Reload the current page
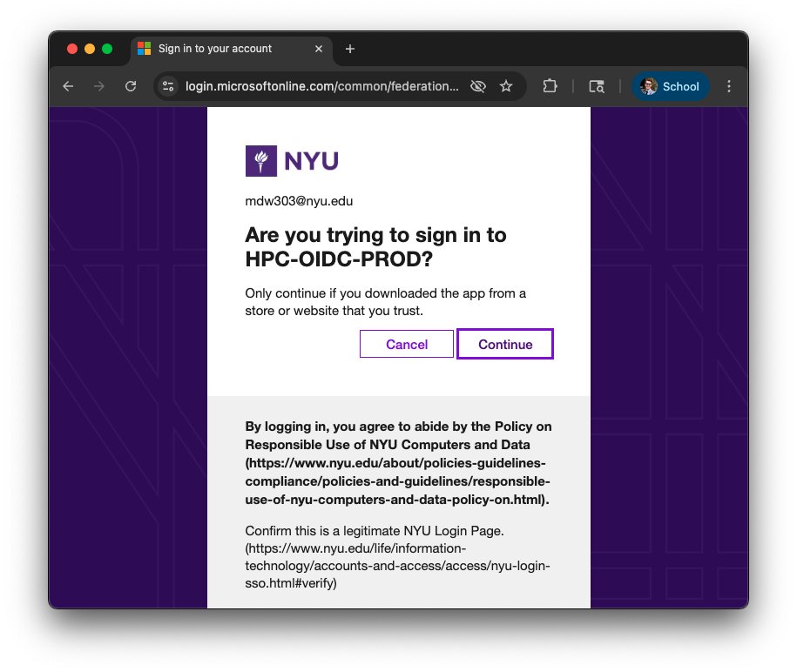The image size is (797, 672). tap(131, 86)
